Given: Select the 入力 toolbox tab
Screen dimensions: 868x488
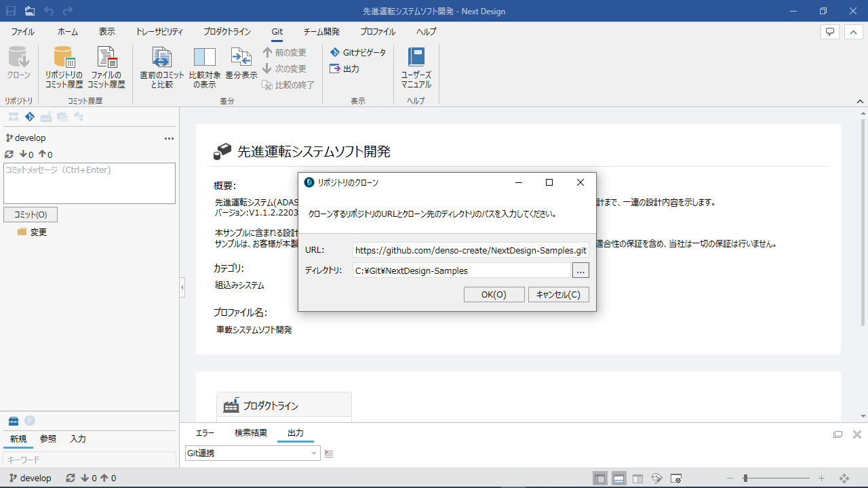Looking at the screenshot, I should (x=78, y=439).
